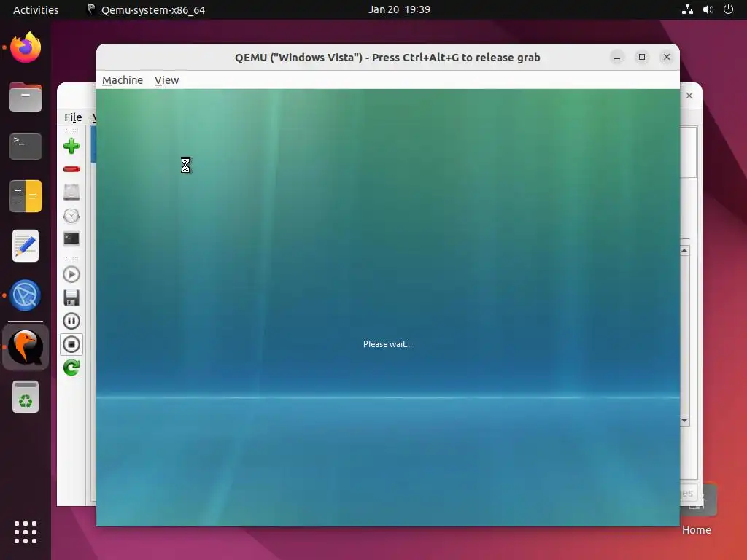Click the play start VM button
The image size is (747, 560).
[71, 274]
